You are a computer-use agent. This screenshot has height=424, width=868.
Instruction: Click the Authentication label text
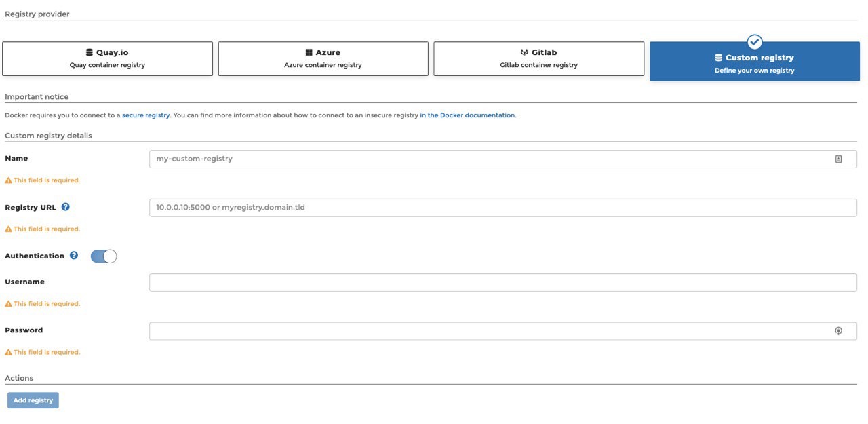(35, 256)
